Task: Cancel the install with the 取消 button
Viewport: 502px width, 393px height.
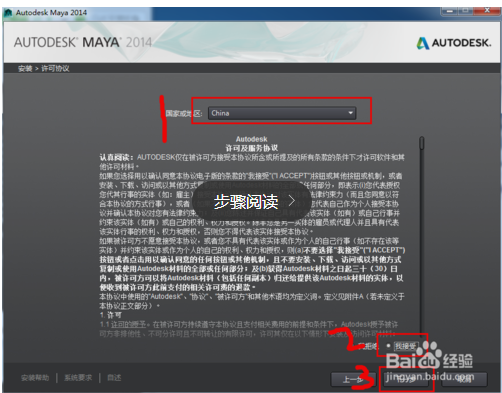Action: (x=464, y=379)
